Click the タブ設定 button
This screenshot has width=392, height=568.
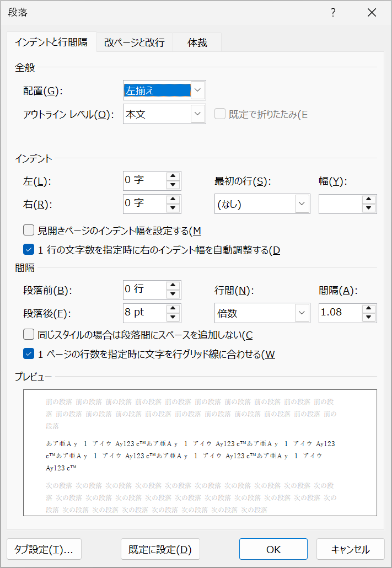(44, 549)
